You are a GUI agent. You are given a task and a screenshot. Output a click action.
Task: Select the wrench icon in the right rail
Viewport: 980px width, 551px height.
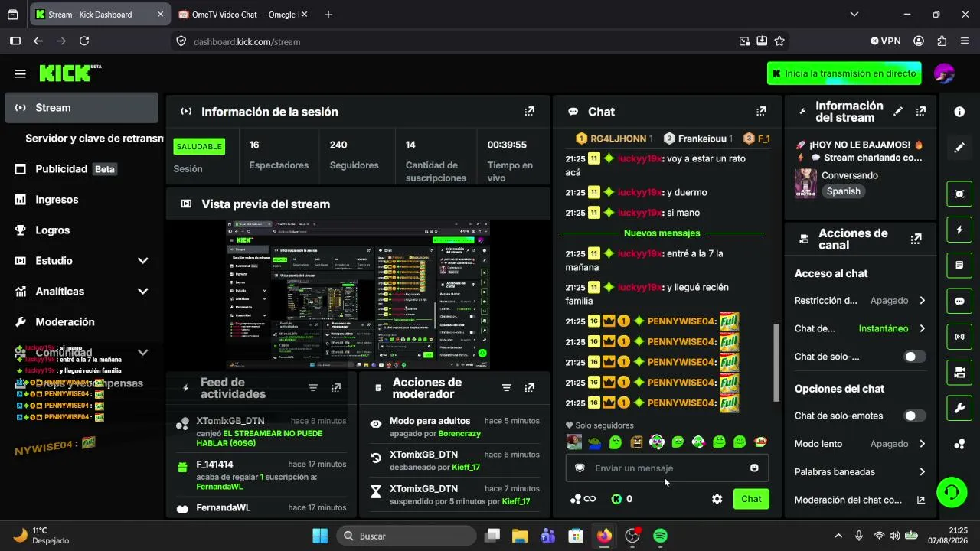(x=959, y=409)
